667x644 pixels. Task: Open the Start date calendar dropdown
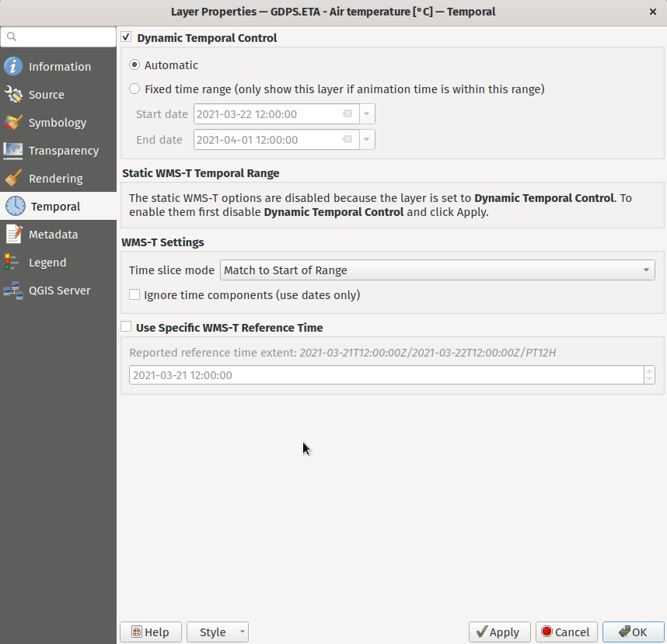pyautogui.click(x=367, y=114)
